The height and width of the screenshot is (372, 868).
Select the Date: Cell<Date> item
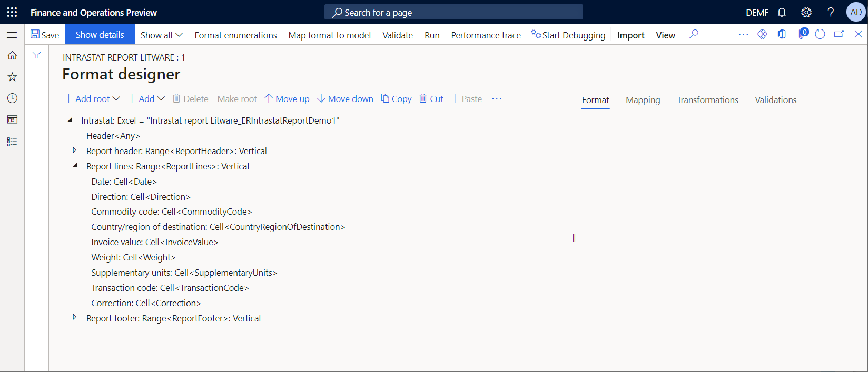pos(124,182)
